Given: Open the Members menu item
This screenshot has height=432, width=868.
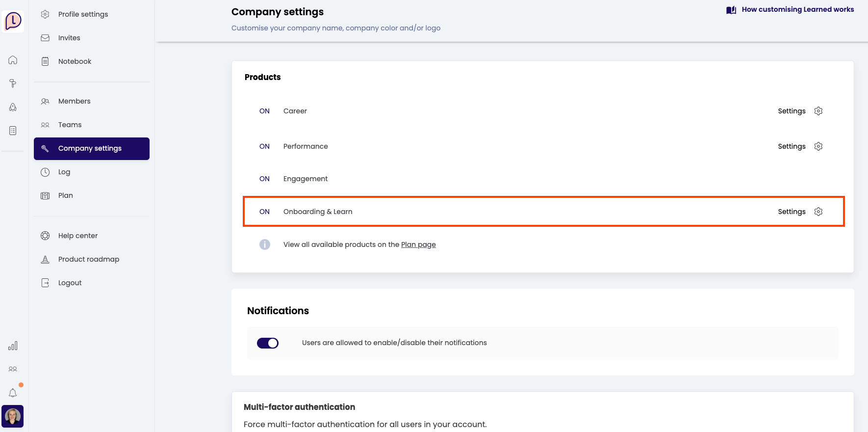Looking at the screenshot, I should pos(75,101).
